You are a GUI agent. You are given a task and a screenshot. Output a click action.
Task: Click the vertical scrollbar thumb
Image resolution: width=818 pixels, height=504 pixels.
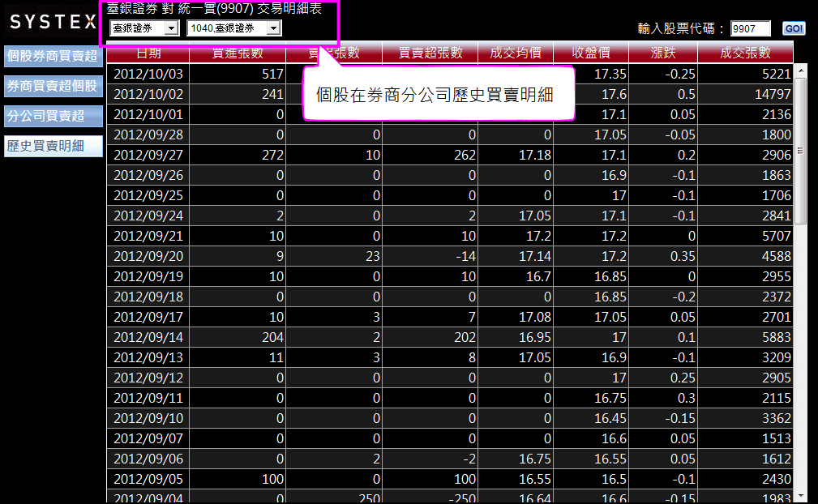tap(801, 150)
